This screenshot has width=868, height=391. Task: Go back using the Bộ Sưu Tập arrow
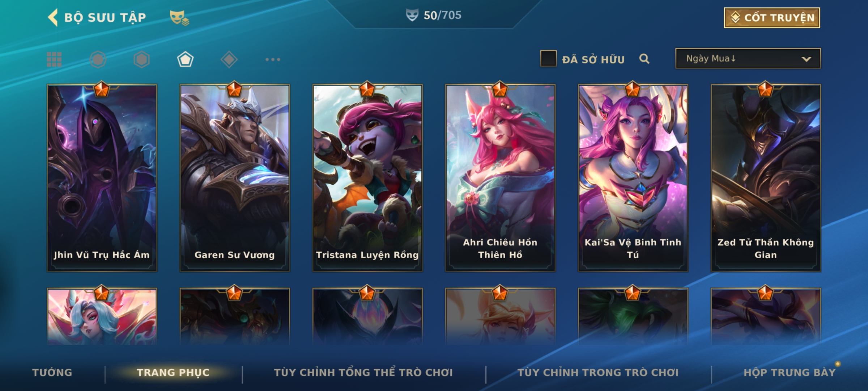pos(53,17)
